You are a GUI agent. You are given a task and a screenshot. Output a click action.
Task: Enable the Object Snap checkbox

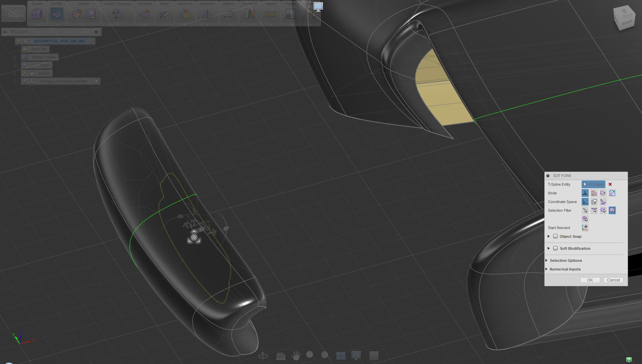pos(555,236)
